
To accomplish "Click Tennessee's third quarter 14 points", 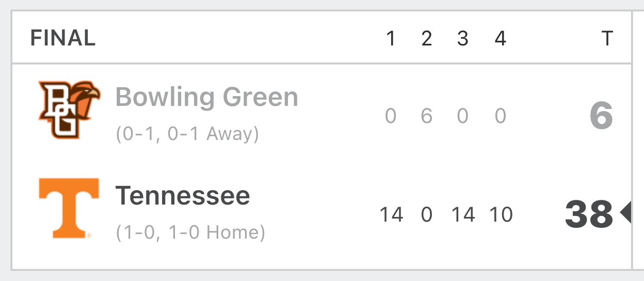I will pos(463,214).
